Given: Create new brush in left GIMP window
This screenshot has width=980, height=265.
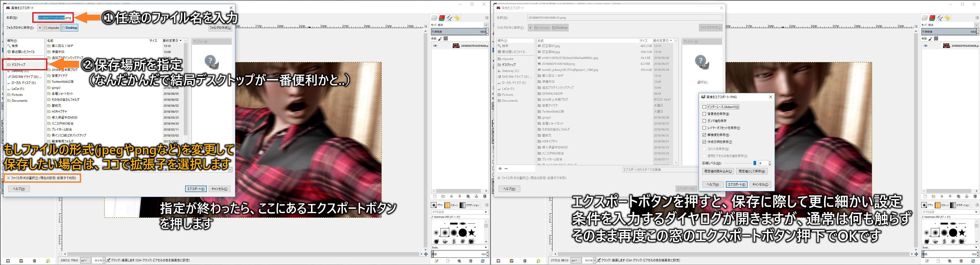Looking at the screenshot, I should click(x=448, y=261).
